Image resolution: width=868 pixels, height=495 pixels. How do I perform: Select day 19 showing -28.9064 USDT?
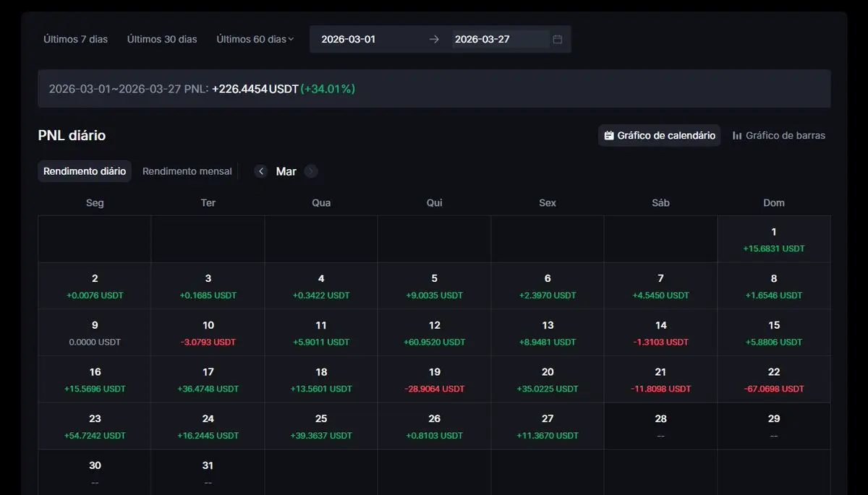pos(434,379)
